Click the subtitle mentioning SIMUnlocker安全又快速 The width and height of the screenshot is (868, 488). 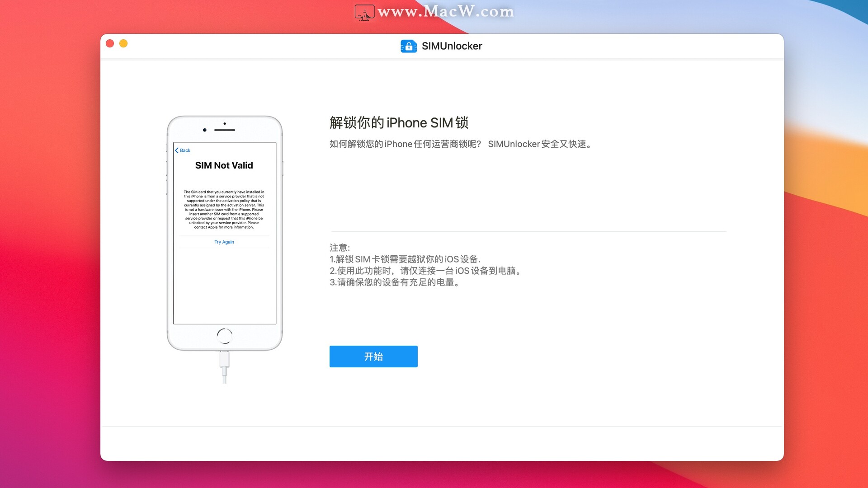click(461, 144)
